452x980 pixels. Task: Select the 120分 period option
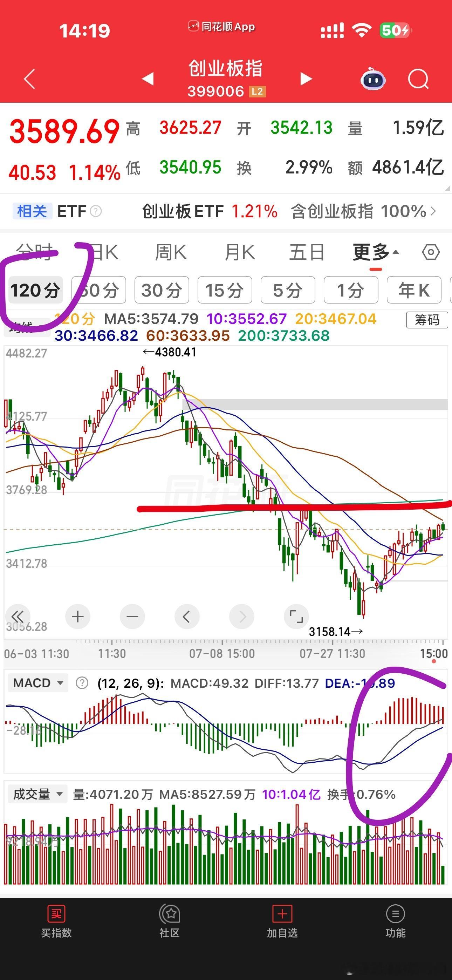[35, 290]
